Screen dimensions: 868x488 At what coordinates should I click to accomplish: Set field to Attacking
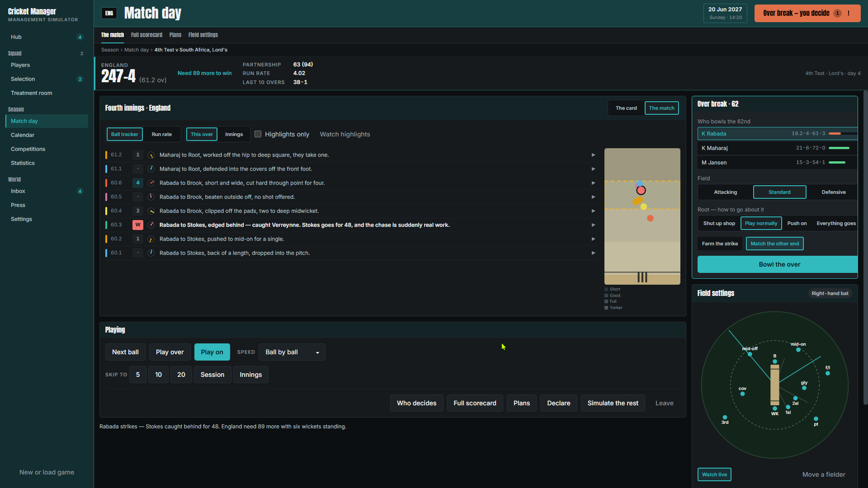click(x=725, y=192)
